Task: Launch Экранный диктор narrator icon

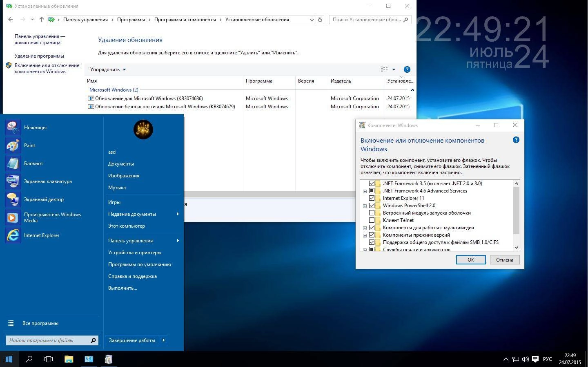Action: tap(13, 199)
